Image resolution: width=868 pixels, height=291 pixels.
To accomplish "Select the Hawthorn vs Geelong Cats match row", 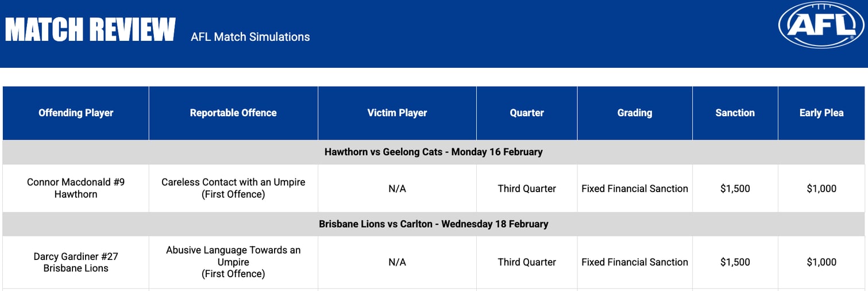I will tap(433, 152).
